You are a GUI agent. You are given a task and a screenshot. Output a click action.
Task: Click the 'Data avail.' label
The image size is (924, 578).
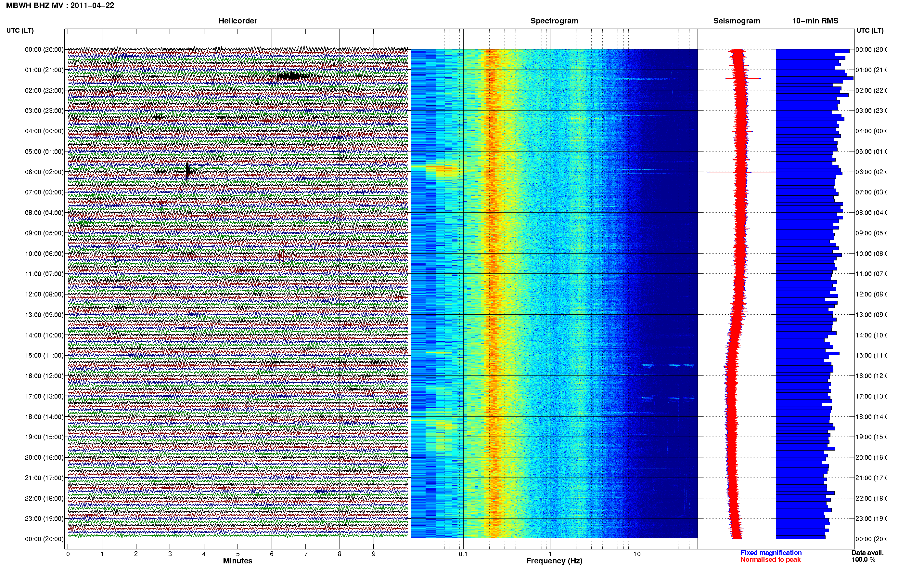867,553
